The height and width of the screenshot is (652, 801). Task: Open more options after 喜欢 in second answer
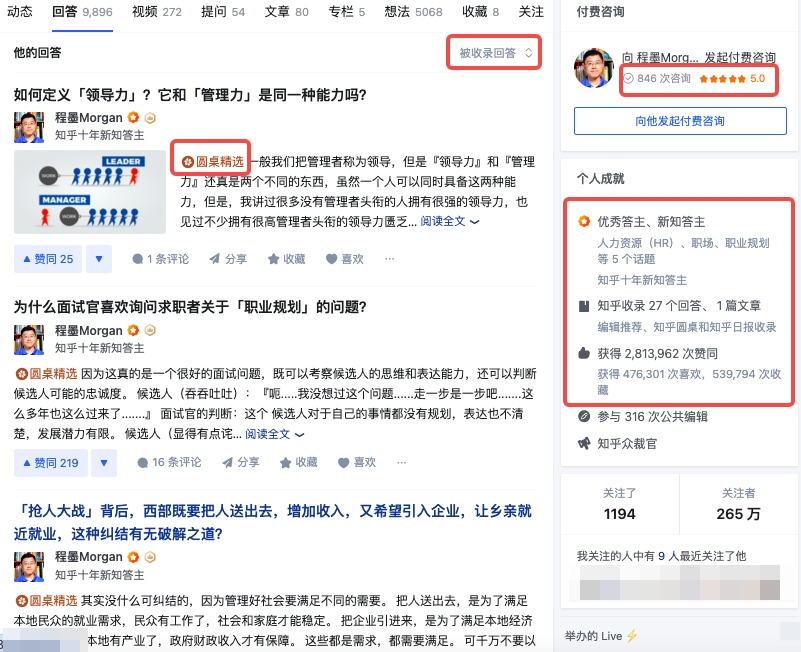(402, 462)
